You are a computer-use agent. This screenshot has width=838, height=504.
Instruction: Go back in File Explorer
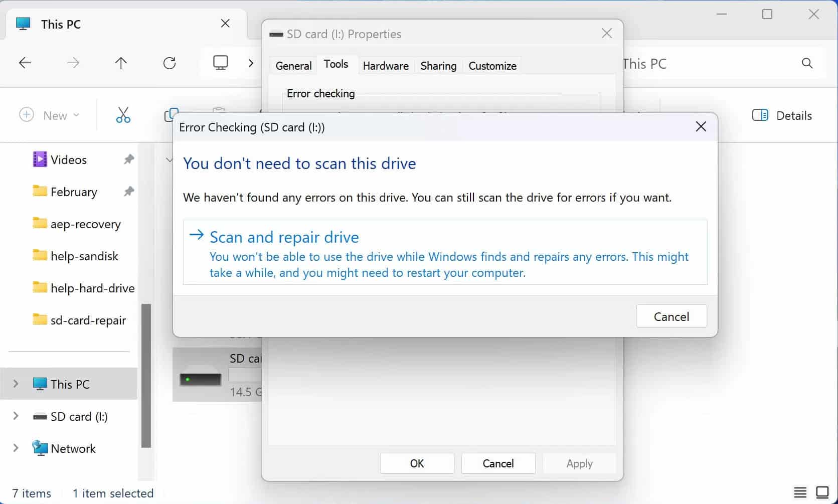click(25, 63)
